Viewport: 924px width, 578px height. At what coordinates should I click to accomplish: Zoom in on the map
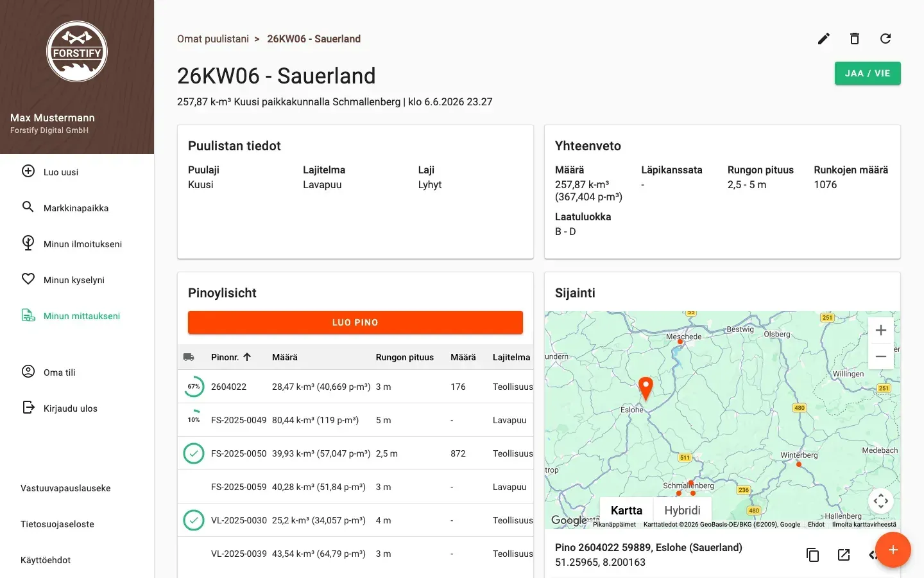[x=881, y=330]
